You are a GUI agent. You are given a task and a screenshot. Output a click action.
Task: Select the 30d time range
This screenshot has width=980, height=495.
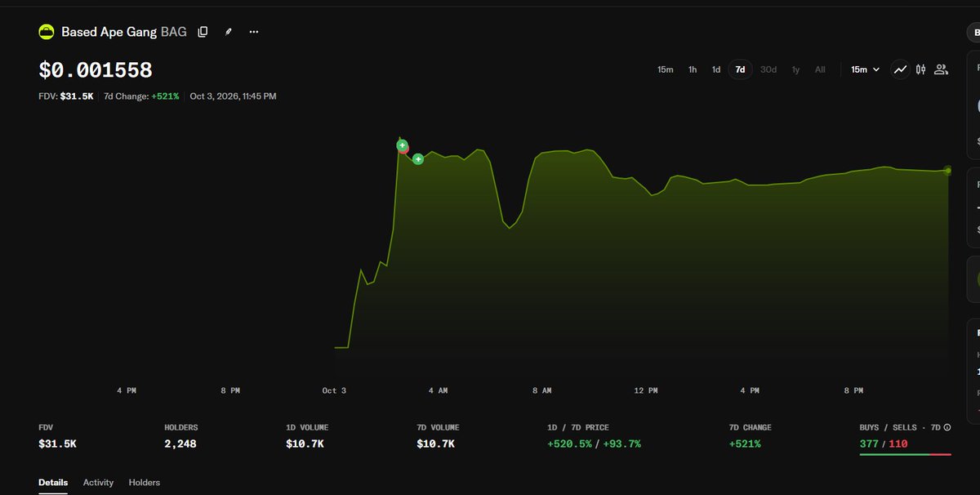(768, 69)
